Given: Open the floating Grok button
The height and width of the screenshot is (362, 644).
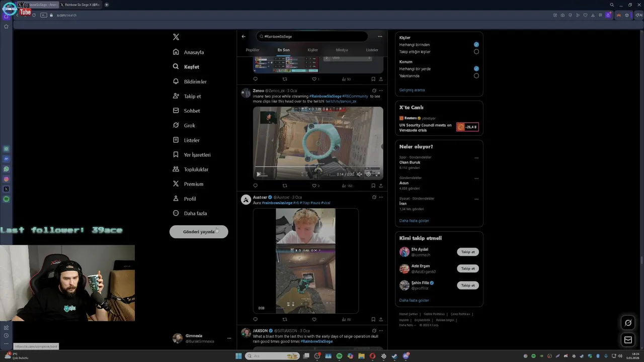Looking at the screenshot, I should tap(628, 323).
